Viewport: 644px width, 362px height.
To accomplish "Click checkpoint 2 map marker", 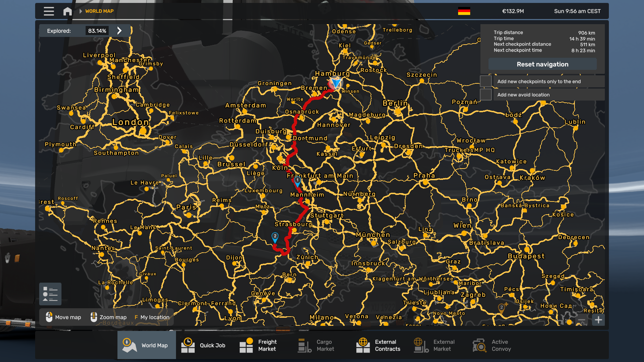I will tap(275, 237).
